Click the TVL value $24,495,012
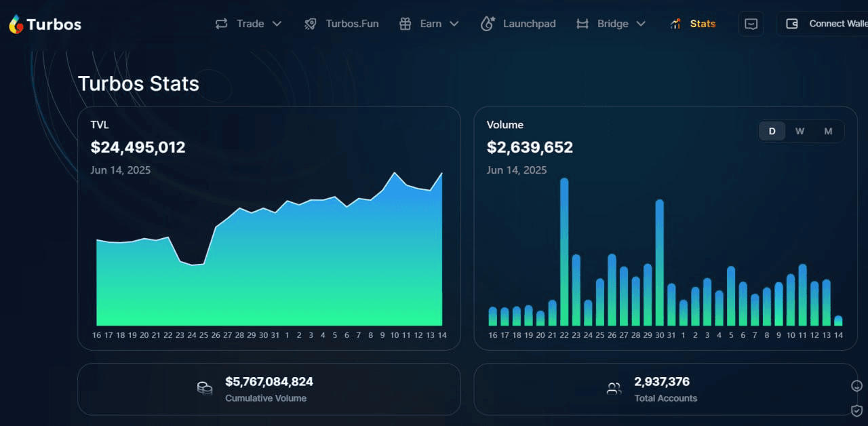This screenshot has height=426, width=868. (138, 147)
